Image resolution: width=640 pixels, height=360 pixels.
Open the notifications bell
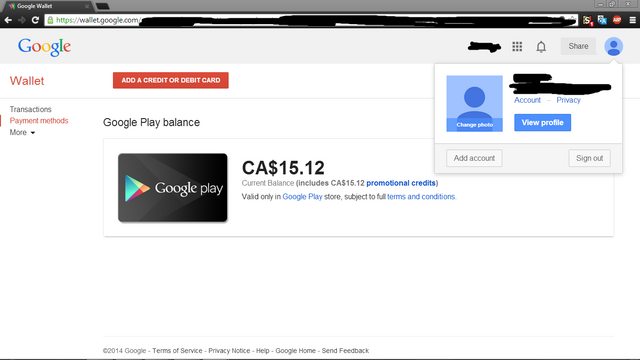(x=541, y=47)
